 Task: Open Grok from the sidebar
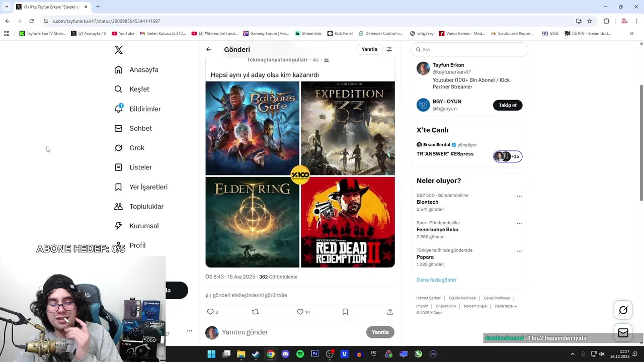point(129,148)
